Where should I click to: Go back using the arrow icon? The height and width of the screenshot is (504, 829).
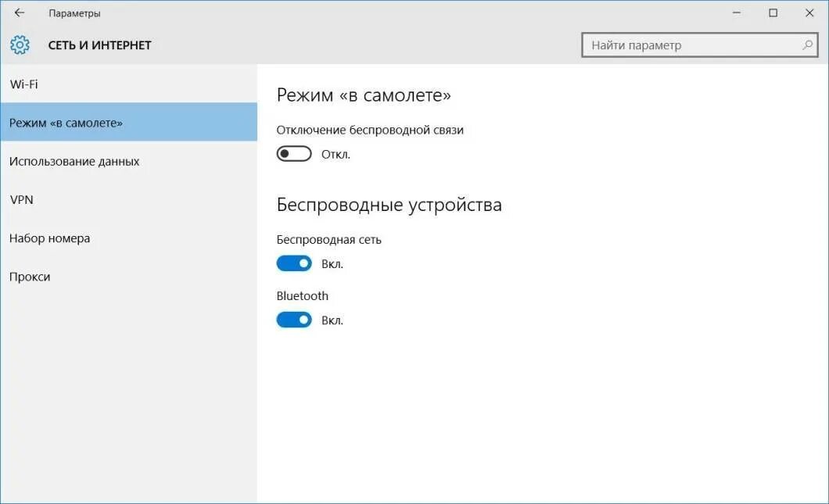coord(20,13)
